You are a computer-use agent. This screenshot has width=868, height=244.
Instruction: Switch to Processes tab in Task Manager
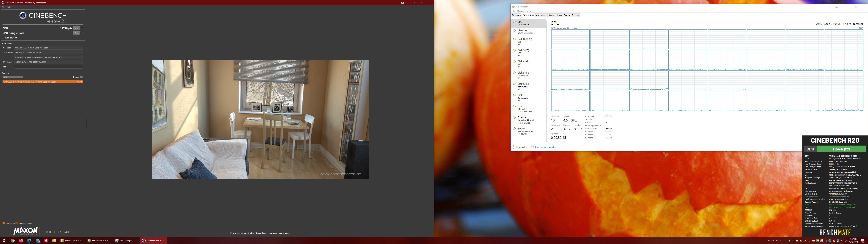[x=516, y=15]
